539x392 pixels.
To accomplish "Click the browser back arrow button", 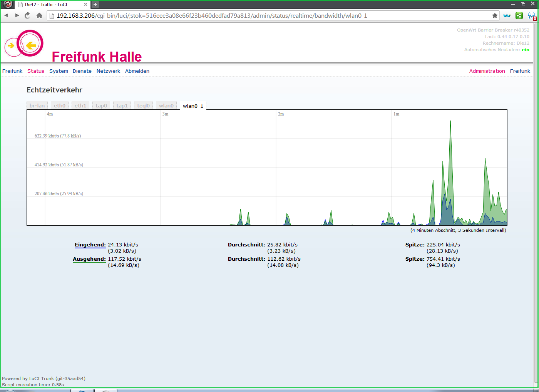I will click(x=7, y=15).
